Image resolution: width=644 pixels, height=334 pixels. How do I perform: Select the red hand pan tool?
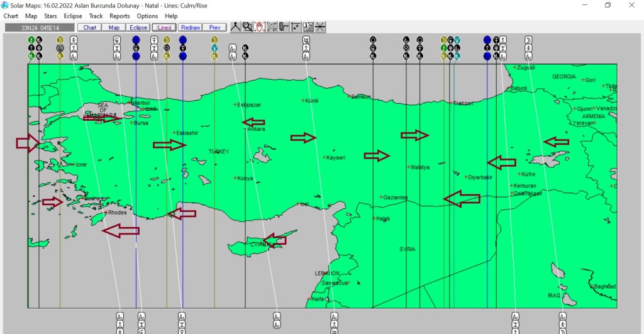click(259, 27)
